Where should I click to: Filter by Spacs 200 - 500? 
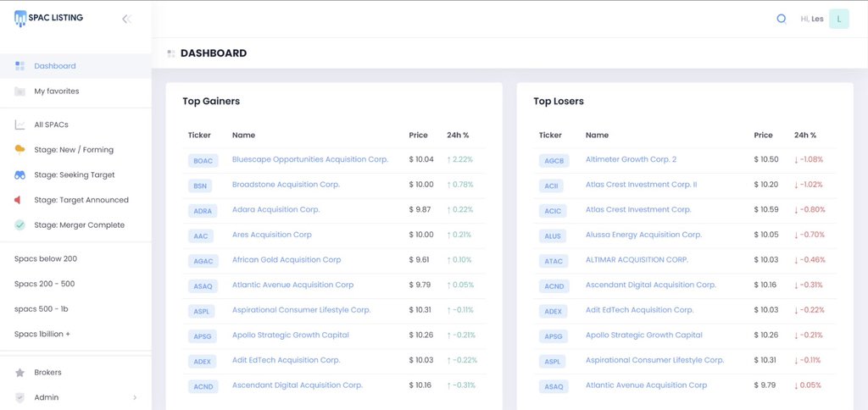point(44,284)
